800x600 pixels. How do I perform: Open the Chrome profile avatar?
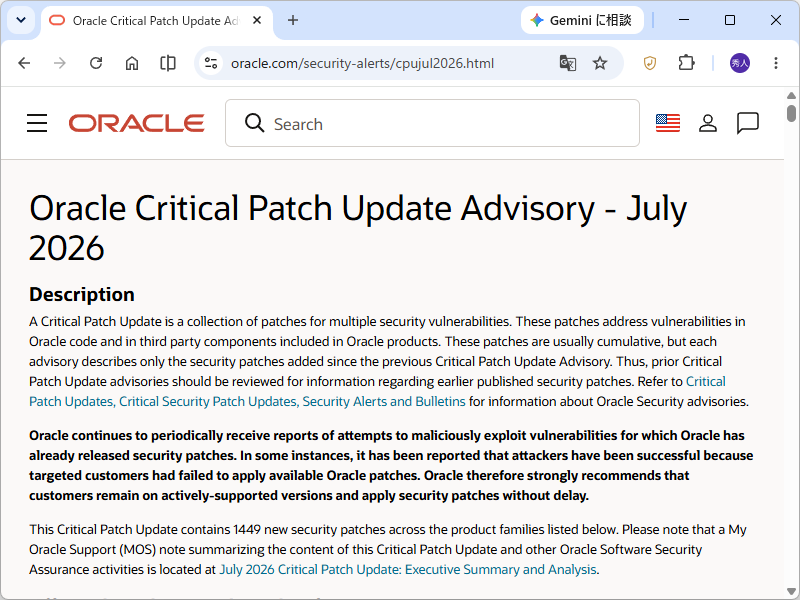pyautogui.click(x=740, y=63)
